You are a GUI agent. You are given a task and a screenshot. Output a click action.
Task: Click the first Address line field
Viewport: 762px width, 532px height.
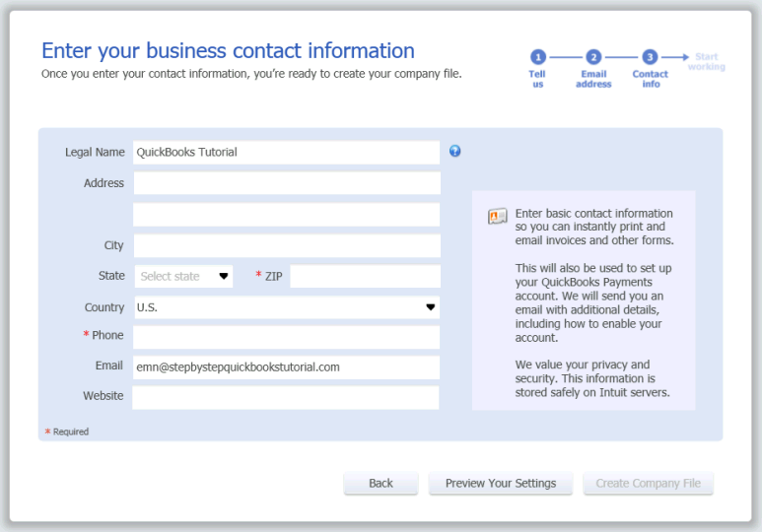coord(287,183)
